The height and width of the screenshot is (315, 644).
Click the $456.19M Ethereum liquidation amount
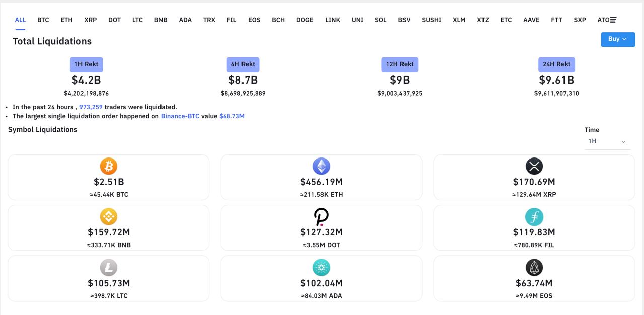[x=321, y=182]
